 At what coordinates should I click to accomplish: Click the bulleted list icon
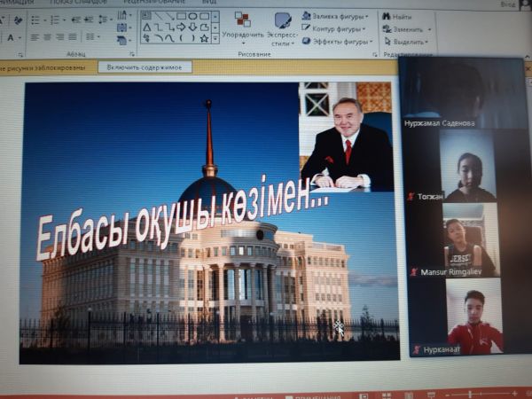pyautogui.click(x=35, y=19)
